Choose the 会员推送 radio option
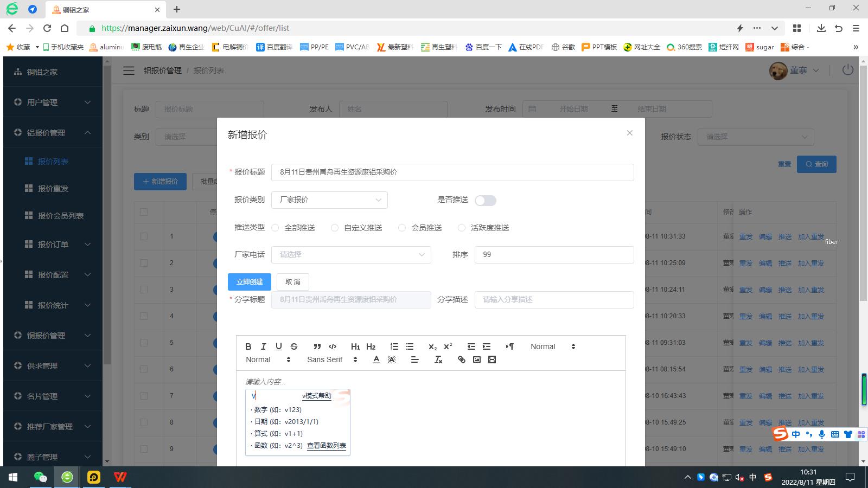 (402, 228)
